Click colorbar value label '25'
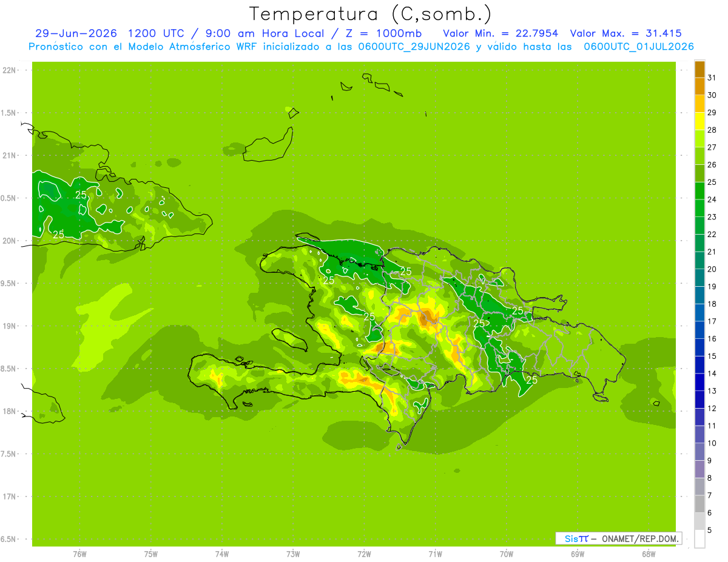 point(712,182)
